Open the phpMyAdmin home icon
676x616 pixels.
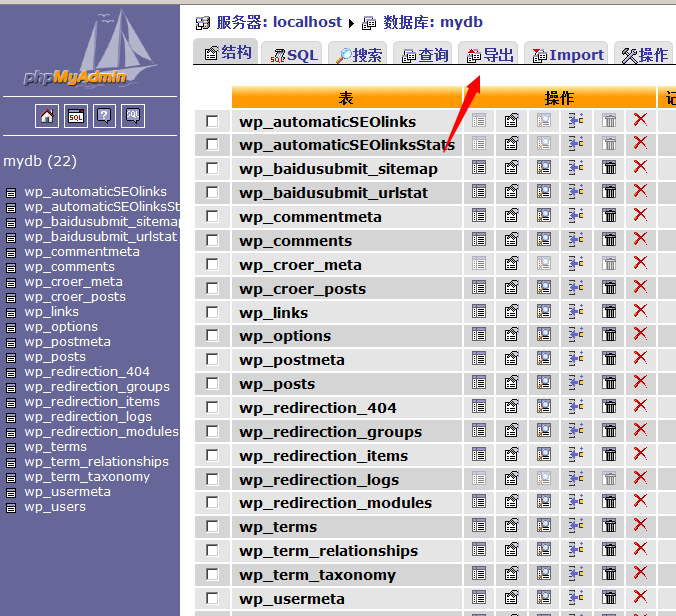47,116
